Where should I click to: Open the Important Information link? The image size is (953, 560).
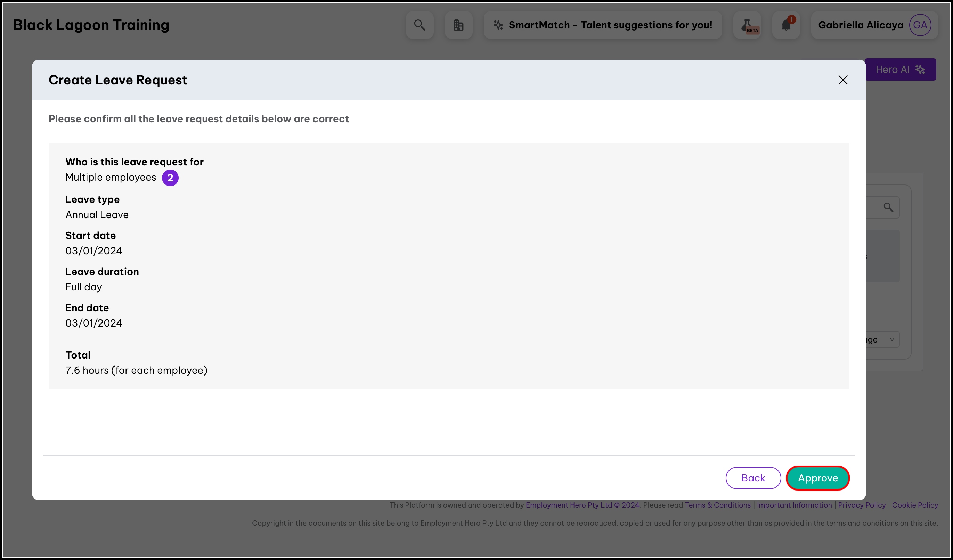(794, 505)
